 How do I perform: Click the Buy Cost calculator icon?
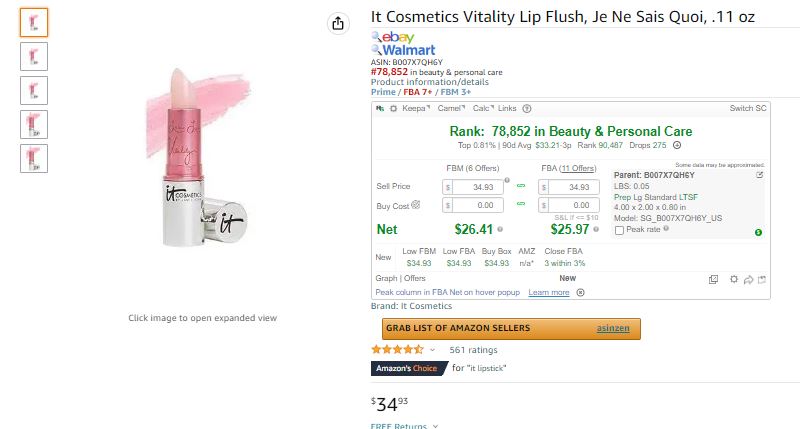[x=416, y=205]
